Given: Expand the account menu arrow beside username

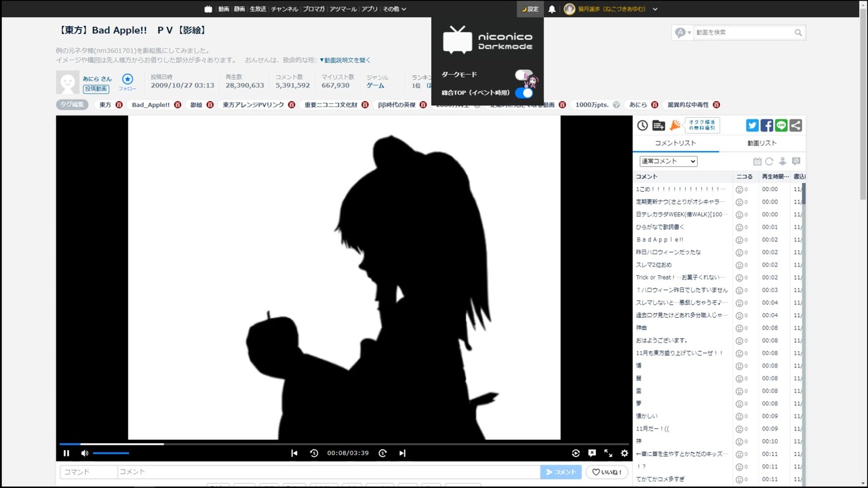Looking at the screenshot, I should 655,9.
